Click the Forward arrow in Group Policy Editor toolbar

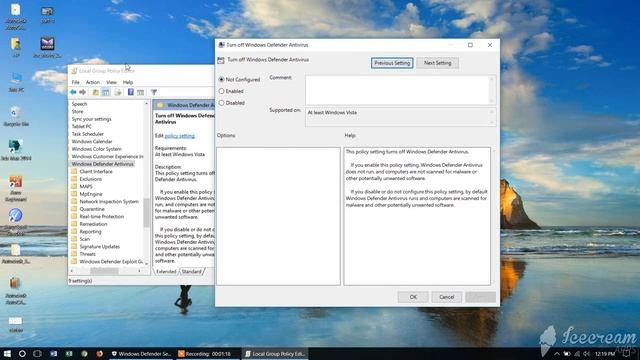pyautogui.click(x=82, y=92)
